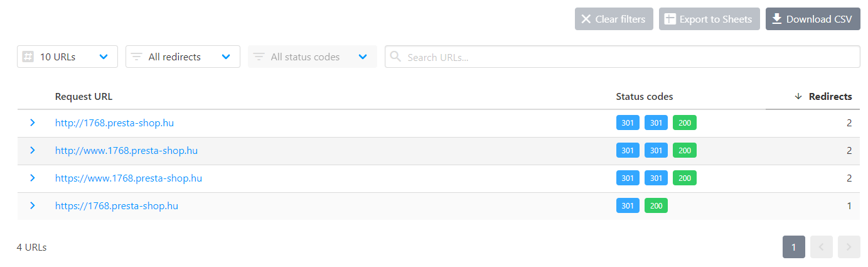Open the 10 URLs page size dropdown
Screen dimensions: 868x267
tap(67, 57)
